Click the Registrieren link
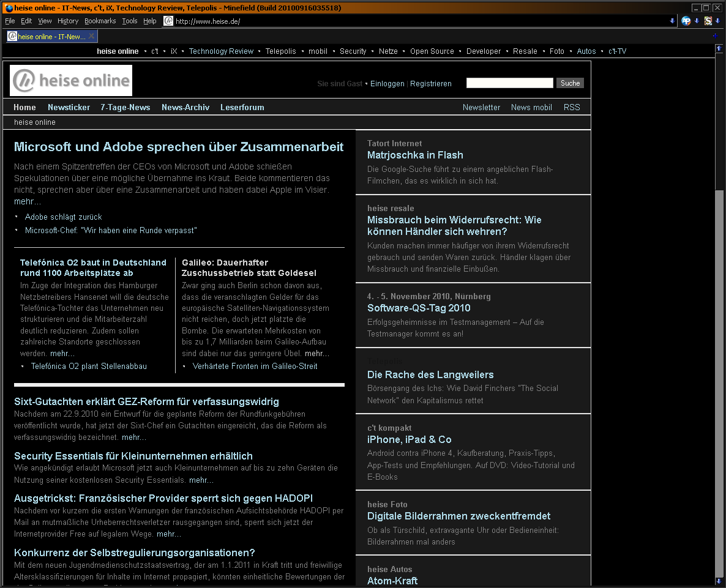Viewport: 726px width, 588px height. click(430, 84)
